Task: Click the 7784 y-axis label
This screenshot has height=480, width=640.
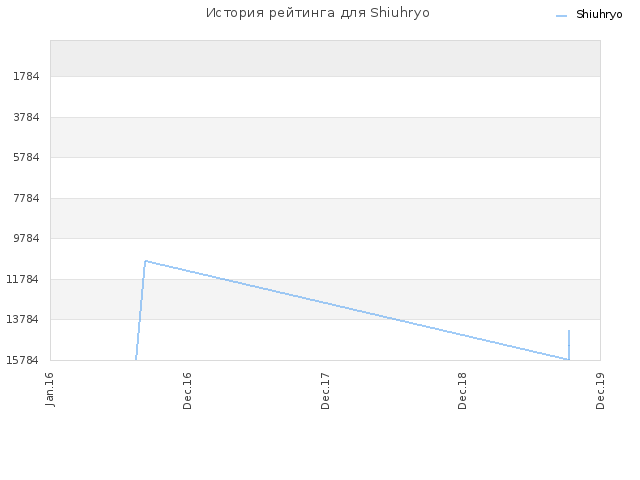Action: pyautogui.click(x=26, y=198)
